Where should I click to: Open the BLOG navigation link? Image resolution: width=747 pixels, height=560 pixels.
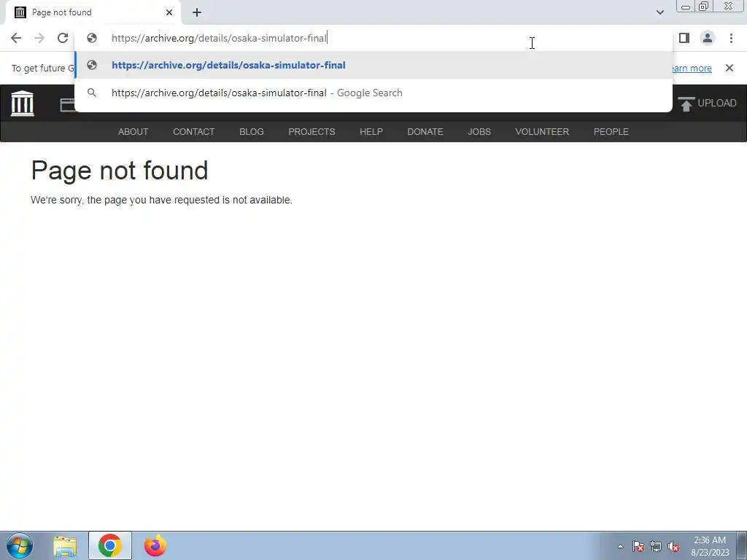252,132
